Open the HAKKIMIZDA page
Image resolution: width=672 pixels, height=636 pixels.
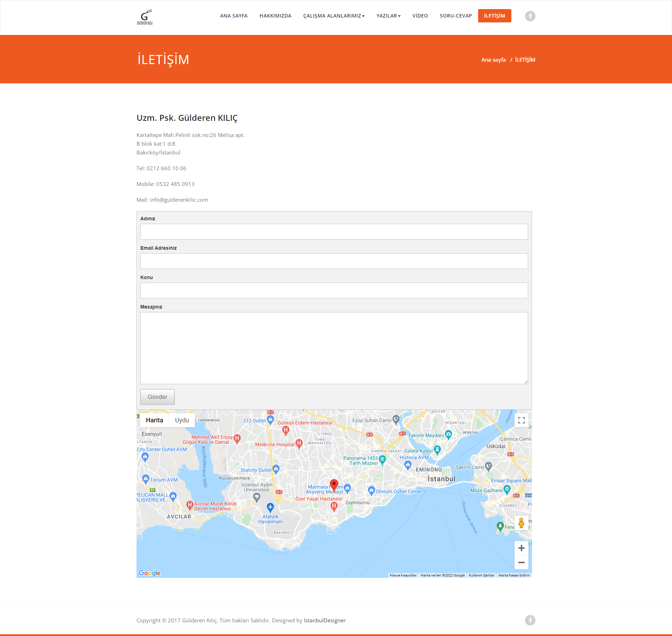275,16
